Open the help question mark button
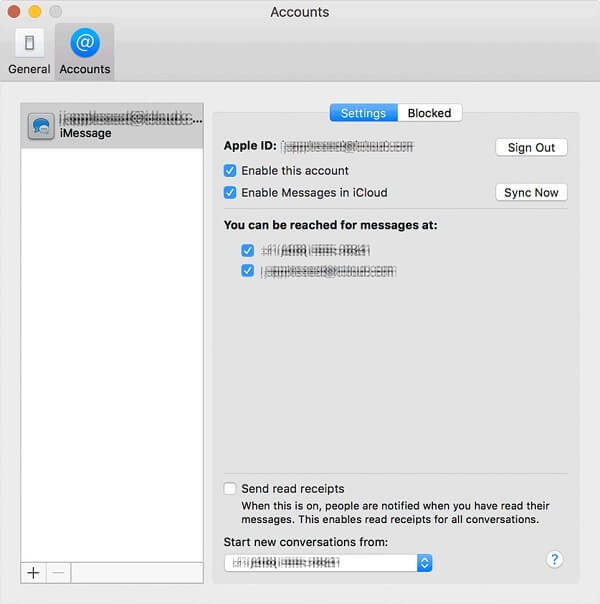 click(555, 560)
